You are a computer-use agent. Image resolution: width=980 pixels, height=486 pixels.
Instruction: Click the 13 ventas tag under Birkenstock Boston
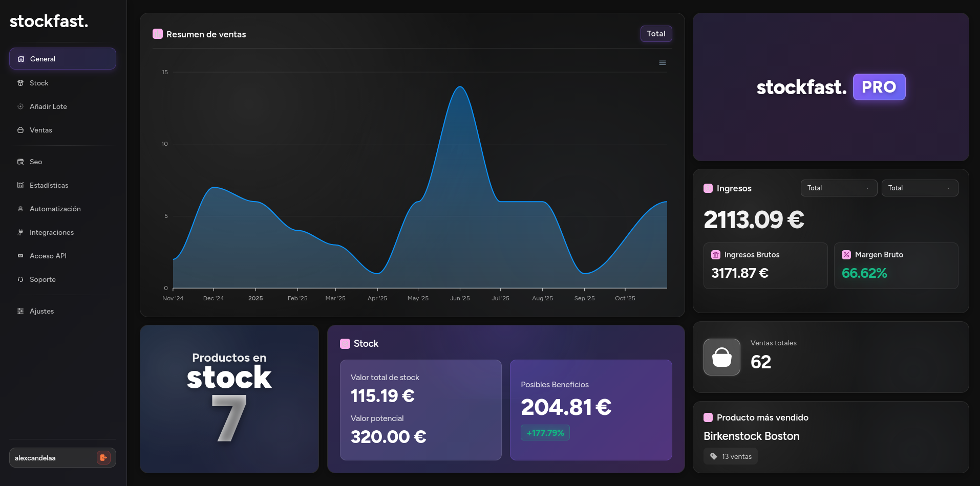coord(730,456)
